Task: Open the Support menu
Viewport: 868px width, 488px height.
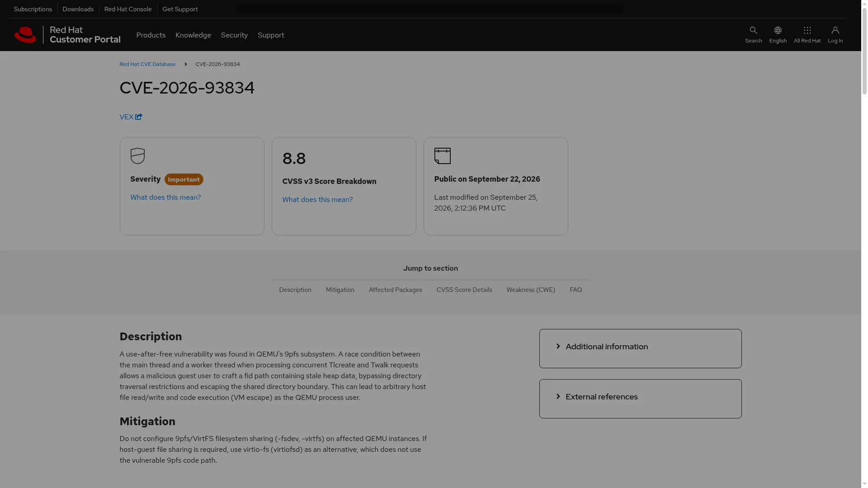Action: pyautogui.click(x=271, y=35)
